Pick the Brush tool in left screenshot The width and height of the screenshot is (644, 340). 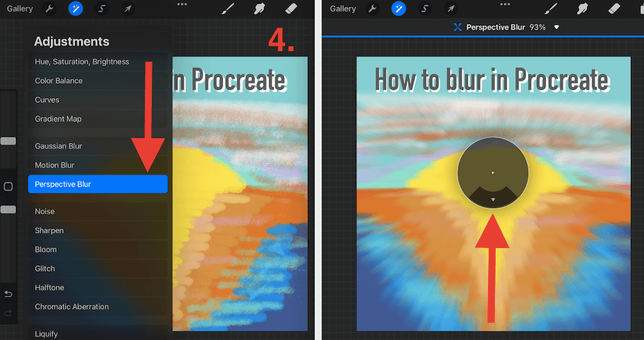(228, 8)
